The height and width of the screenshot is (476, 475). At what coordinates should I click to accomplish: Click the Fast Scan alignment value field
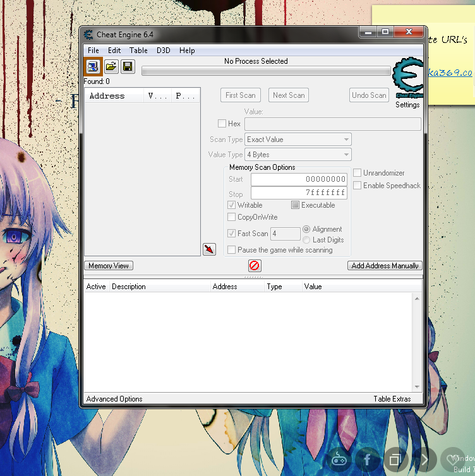(x=285, y=234)
